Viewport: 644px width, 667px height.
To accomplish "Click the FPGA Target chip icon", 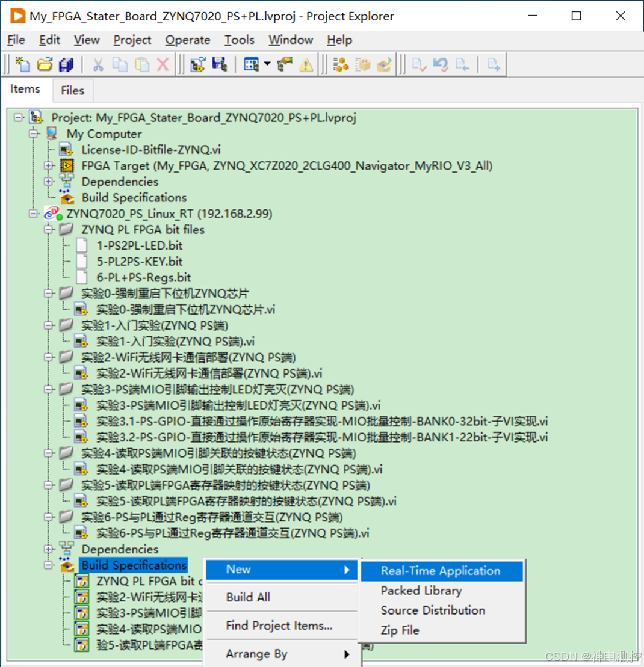I will click(67, 165).
